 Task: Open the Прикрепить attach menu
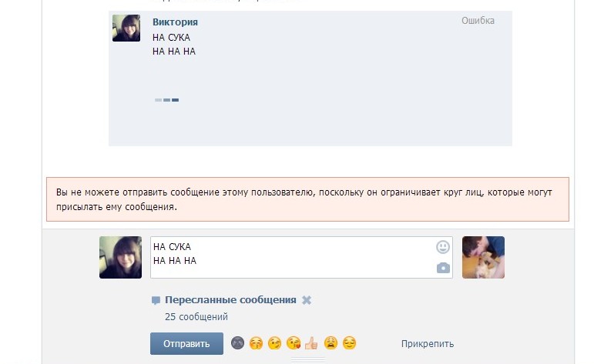(x=428, y=344)
